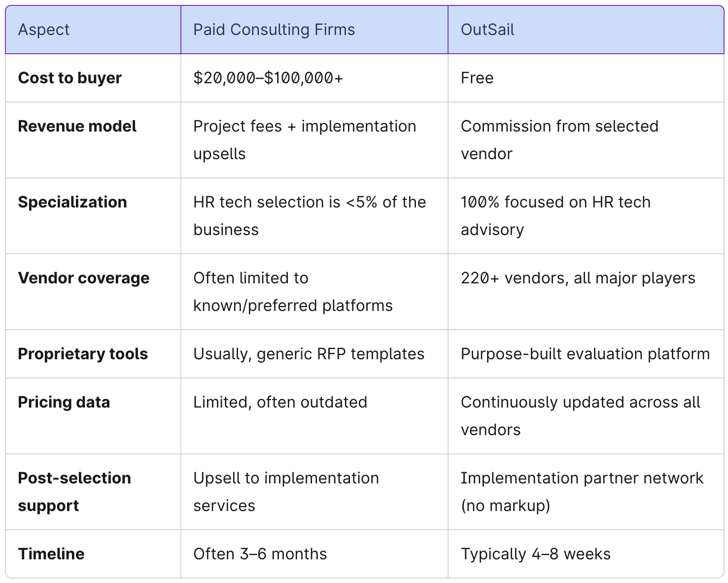728x583 pixels.
Task: Click the Aspect column header
Action: (x=44, y=30)
